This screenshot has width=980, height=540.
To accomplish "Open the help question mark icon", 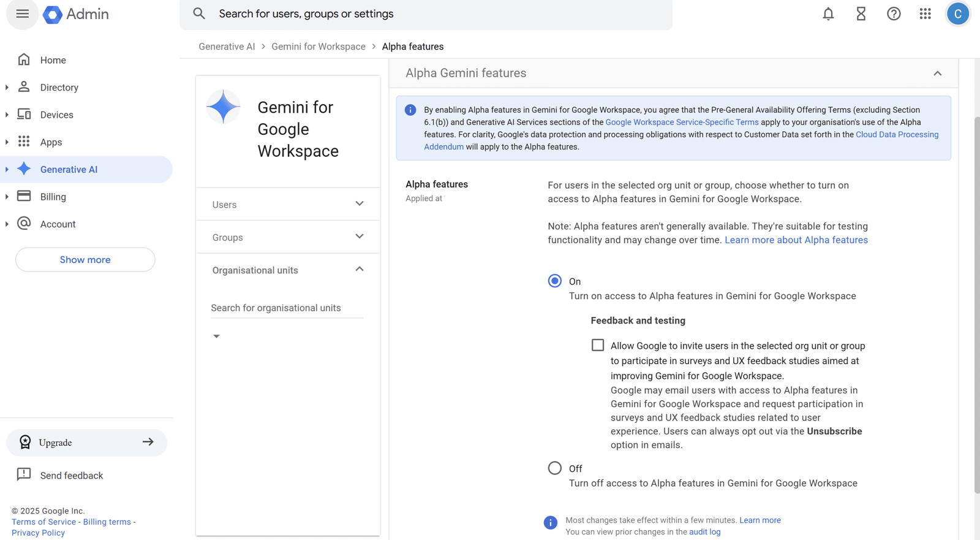I will click(894, 13).
